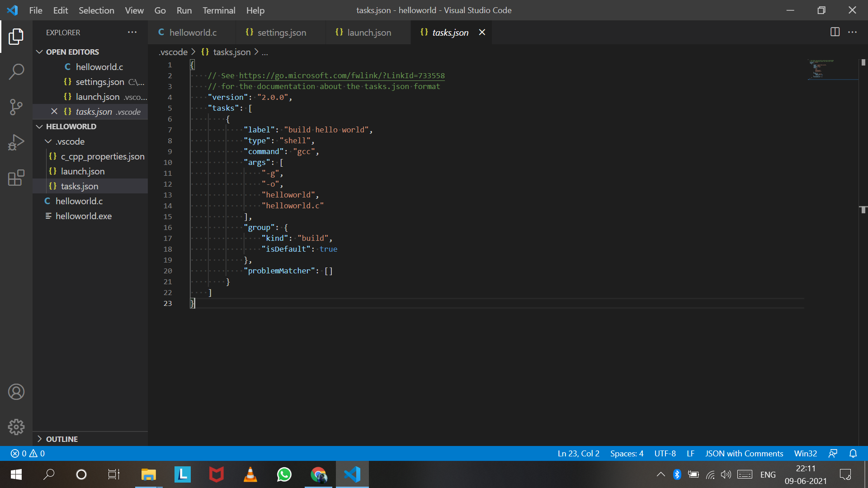Select the Explorer icon in activity bar
Viewport: 868px width, 488px height.
[16, 37]
